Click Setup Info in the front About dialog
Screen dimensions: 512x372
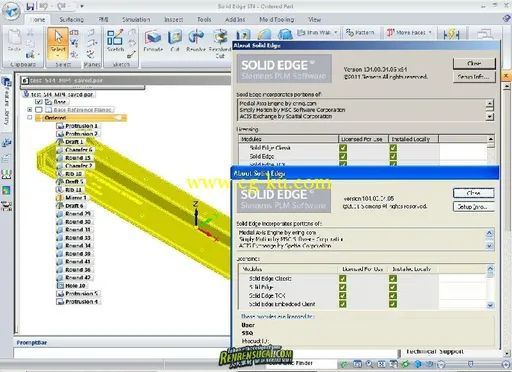pyautogui.click(x=473, y=207)
